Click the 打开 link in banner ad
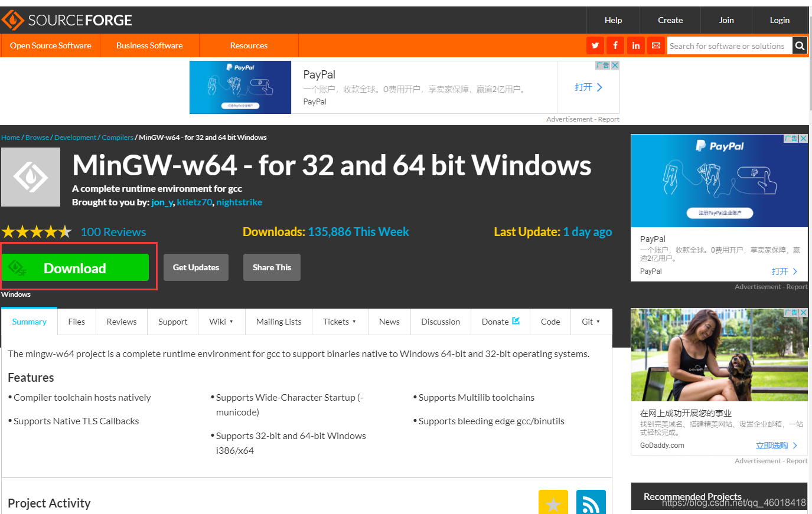Image resolution: width=812 pixels, height=514 pixels. pyautogui.click(x=588, y=87)
